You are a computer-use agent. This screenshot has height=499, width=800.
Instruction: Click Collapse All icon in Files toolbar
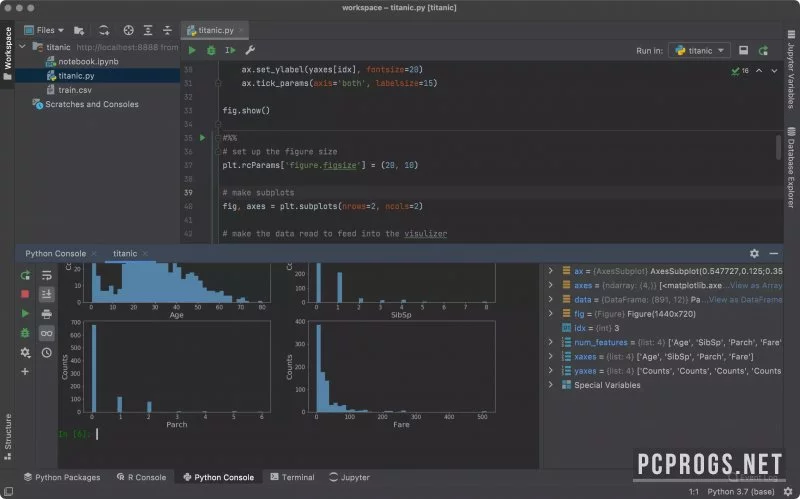pyautogui.click(x=167, y=31)
